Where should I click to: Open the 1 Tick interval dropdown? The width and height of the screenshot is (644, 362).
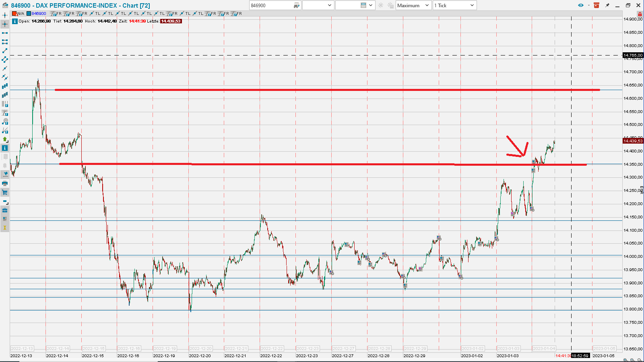455,5
